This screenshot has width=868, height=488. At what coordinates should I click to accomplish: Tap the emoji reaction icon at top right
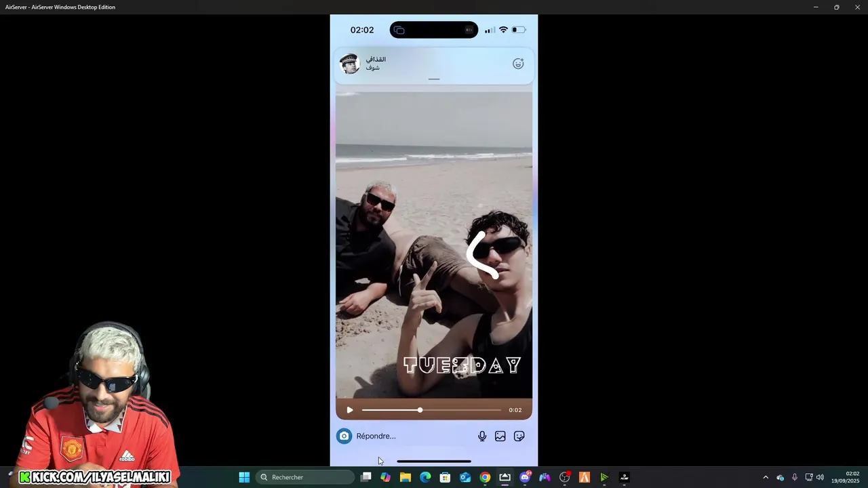pyautogui.click(x=518, y=64)
